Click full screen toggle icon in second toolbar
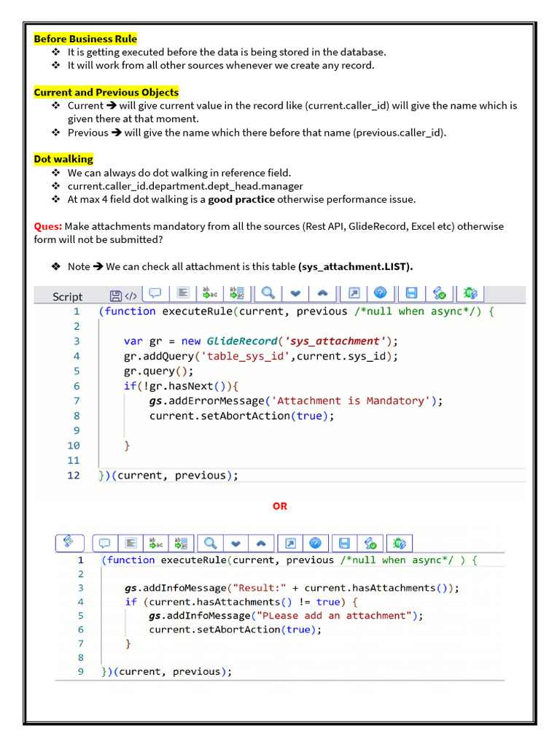The image size is (560, 747). (x=290, y=543)
